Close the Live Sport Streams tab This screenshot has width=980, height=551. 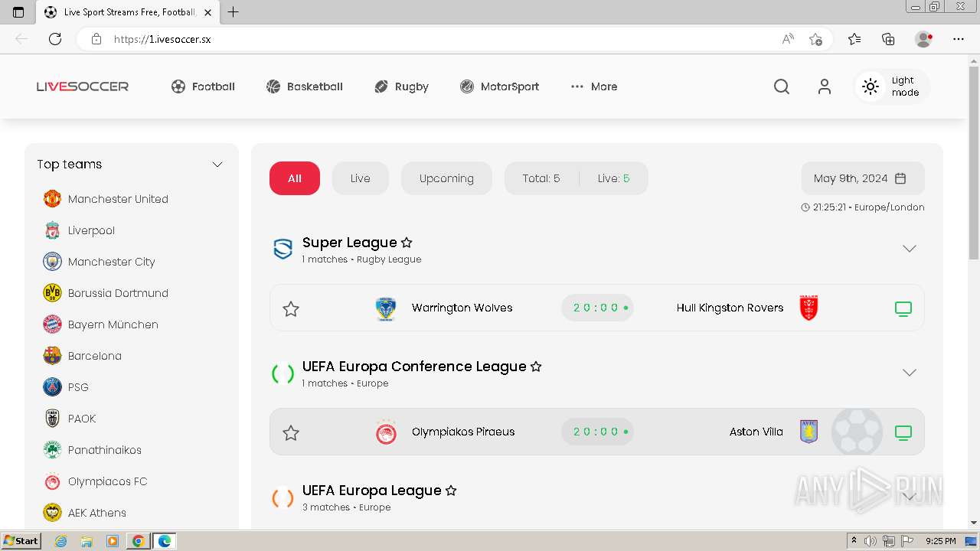pos(208,12)
